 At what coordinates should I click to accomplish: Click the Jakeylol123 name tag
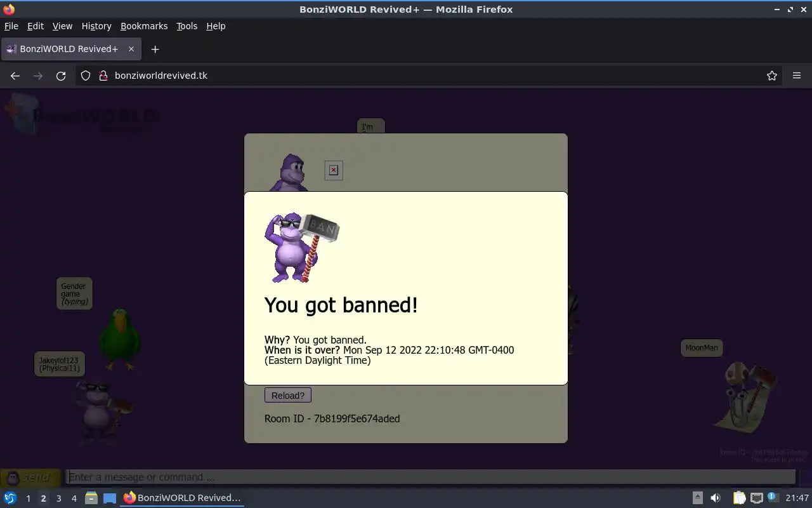click(x=60, y=364)
